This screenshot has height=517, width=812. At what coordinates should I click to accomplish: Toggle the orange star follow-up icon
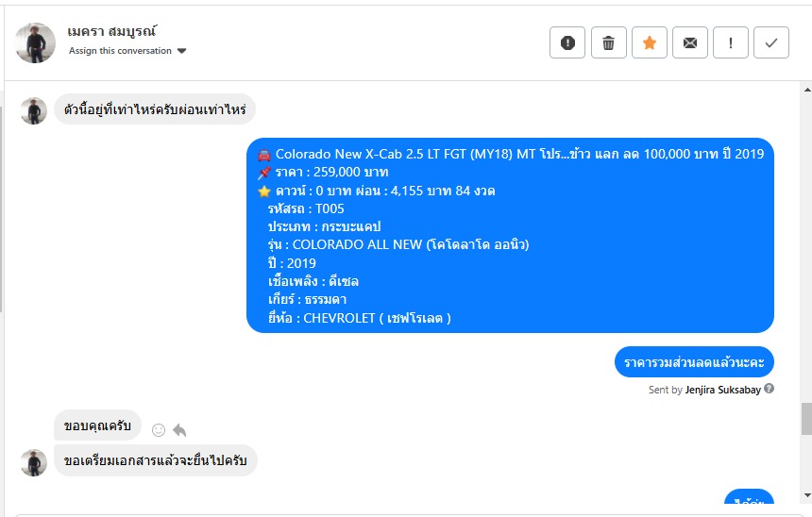pos(650,42)
